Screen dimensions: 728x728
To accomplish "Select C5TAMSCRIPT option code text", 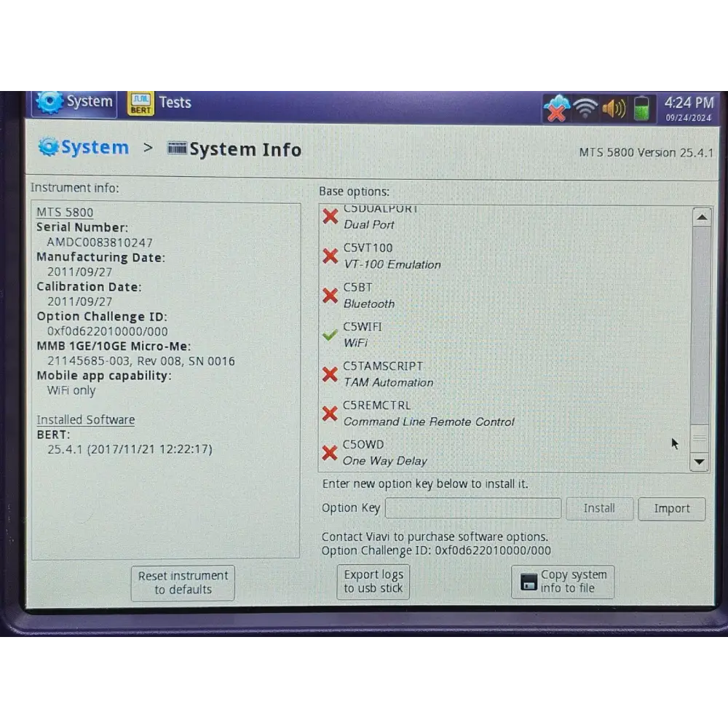I will pyautogui.click(x=383, y=366).
